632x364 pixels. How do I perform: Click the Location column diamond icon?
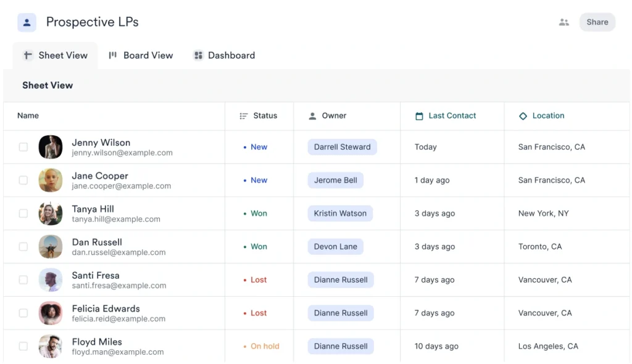tap(523, 116)
